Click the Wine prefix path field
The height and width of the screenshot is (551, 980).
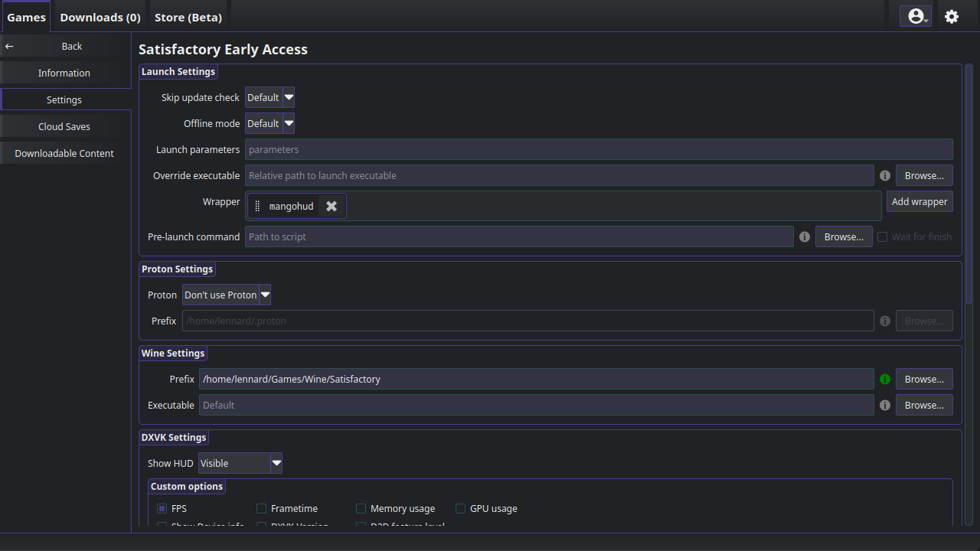point(536,379)
